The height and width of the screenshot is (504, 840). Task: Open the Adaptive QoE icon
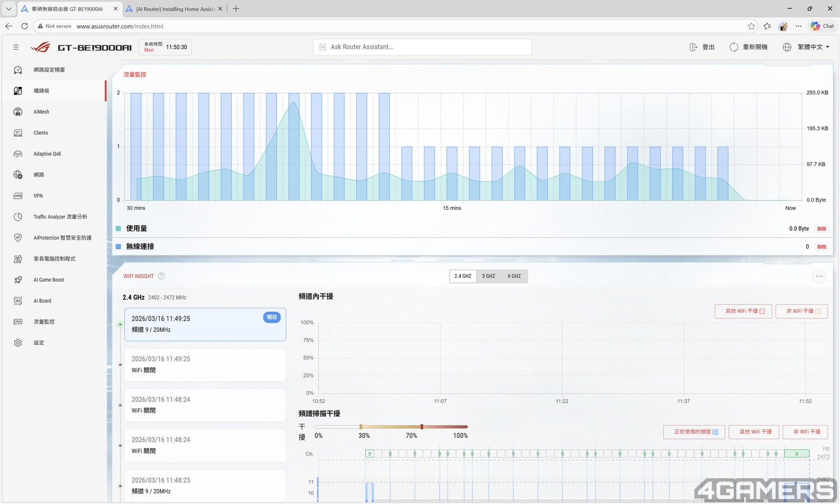click(x=18, y=154)
